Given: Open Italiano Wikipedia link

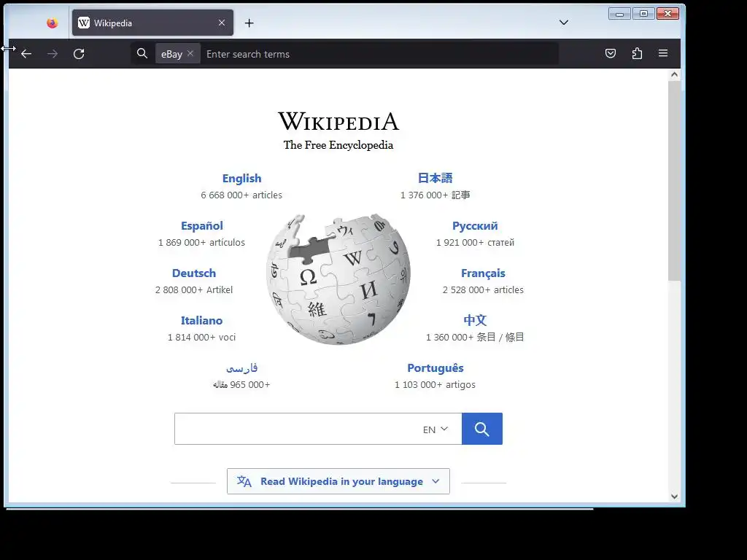Looking at the screenshot, I should click(x=201, y=321).
